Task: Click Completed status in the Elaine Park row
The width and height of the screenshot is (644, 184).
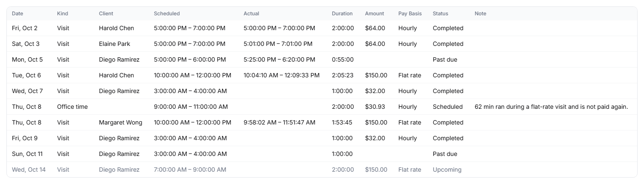Action: point(448,44)
